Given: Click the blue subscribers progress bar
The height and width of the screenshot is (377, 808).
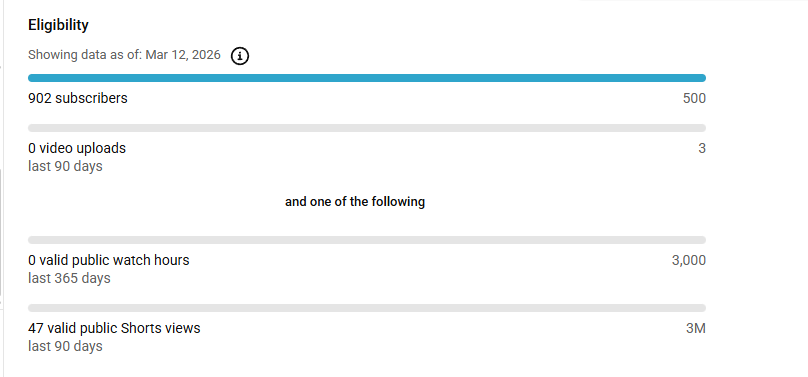Looking at the screenshot, I should click(x=367, y=78).
